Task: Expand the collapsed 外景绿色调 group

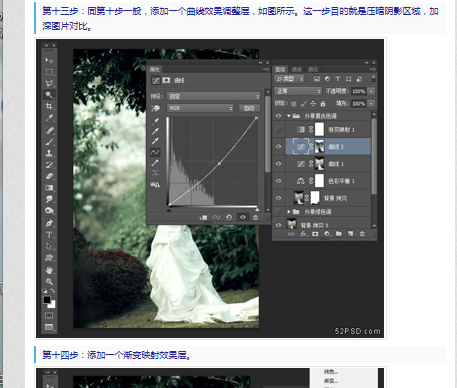Action: 289,212
